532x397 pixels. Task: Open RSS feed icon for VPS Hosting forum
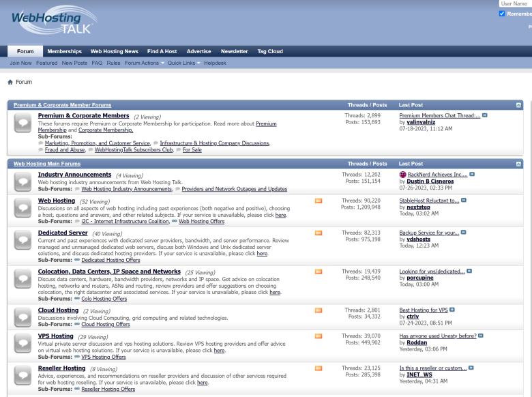319,336
